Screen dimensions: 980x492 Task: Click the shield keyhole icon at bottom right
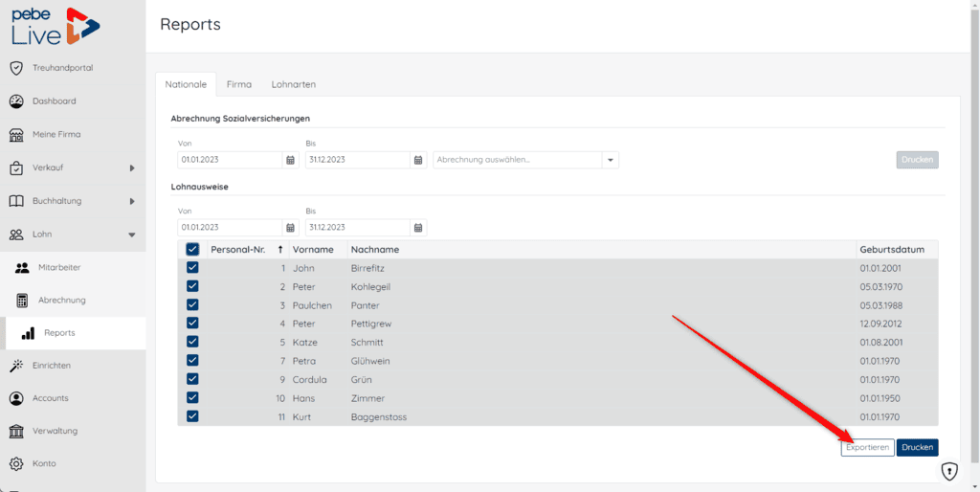coord(948,471)
